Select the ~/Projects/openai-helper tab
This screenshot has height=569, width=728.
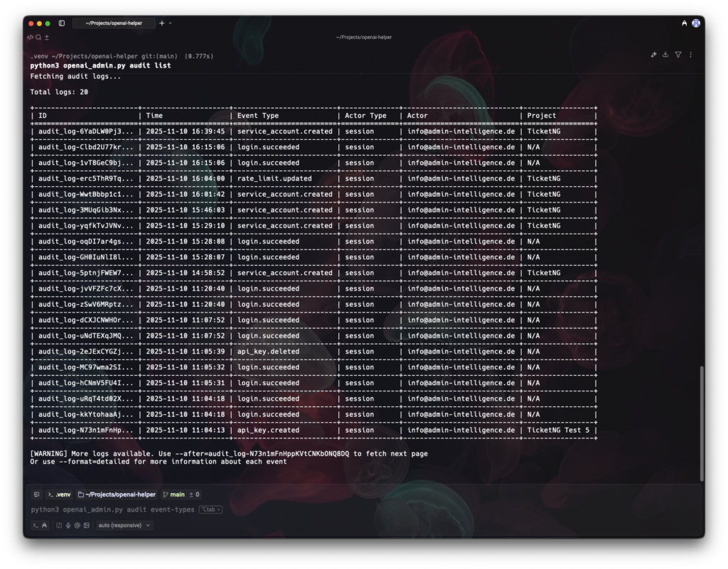(114, 23)
